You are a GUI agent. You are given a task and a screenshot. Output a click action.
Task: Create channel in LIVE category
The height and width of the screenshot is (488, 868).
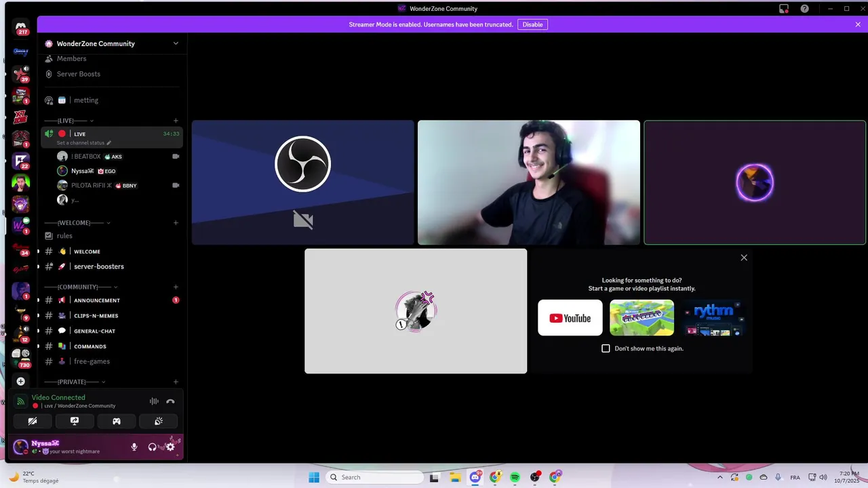176,121
